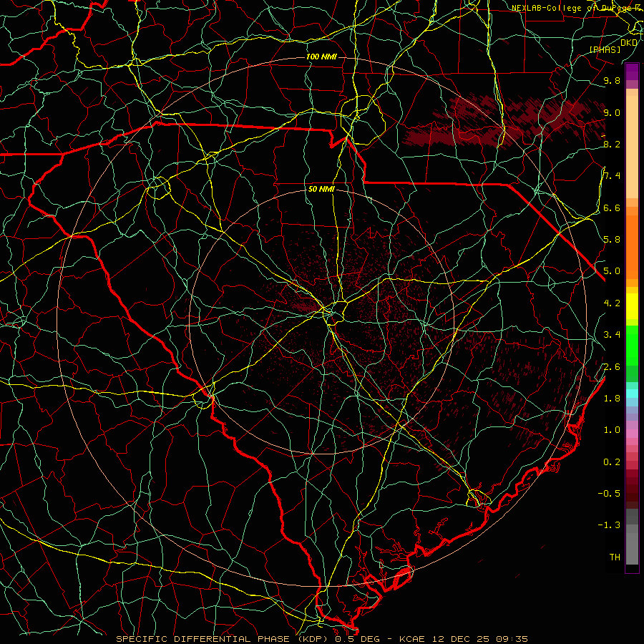Viewport: 644px width, 644px height.
Task: Pick the yellow segment of the color bar
Action: coord(632,306)
